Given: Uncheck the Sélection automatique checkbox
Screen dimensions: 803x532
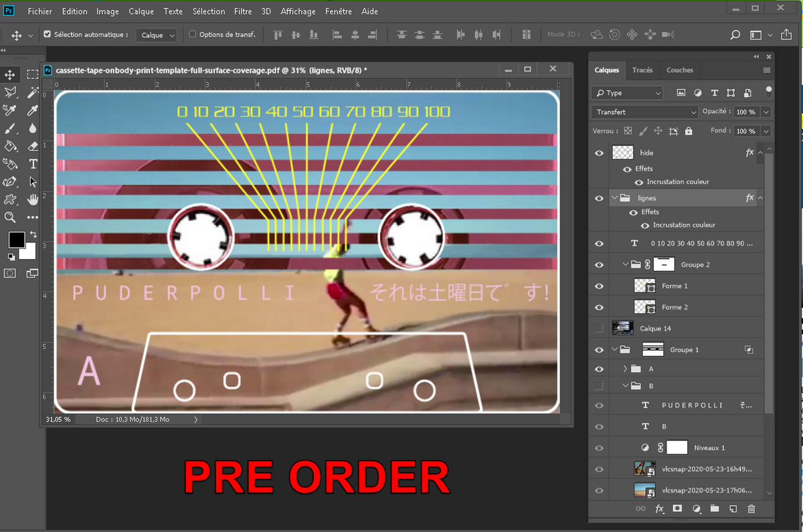Looking at the screenshot, I should tap(47, 34).
